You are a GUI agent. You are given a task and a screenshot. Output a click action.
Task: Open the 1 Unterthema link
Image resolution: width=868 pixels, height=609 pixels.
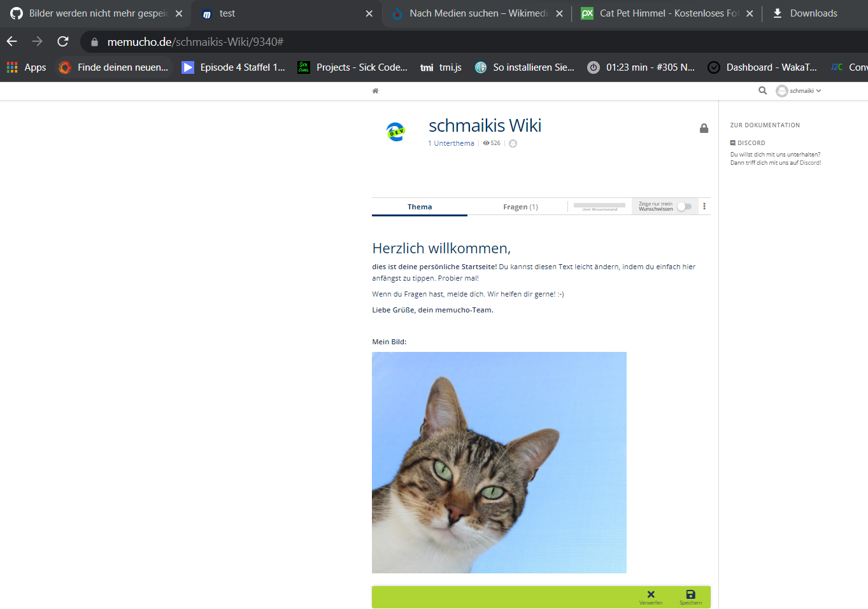[x=451, y=143]
